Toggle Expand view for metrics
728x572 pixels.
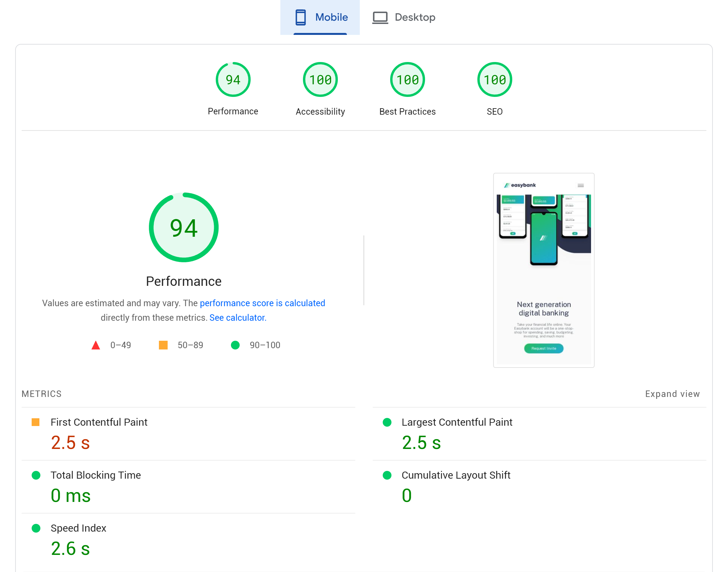click(x=672, y=394)
